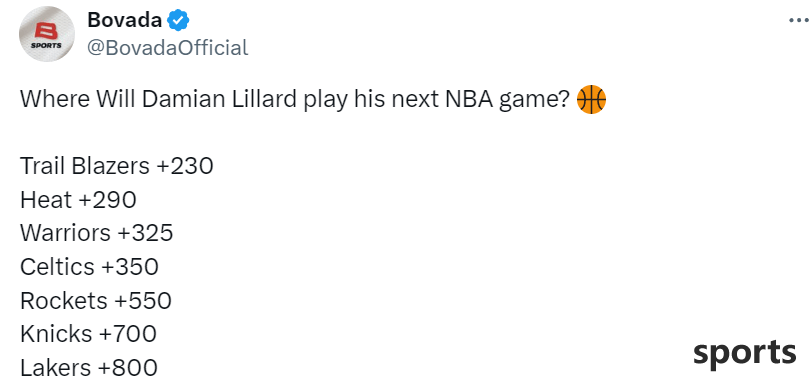Click the +230 odds value

(x=184, y=166)
